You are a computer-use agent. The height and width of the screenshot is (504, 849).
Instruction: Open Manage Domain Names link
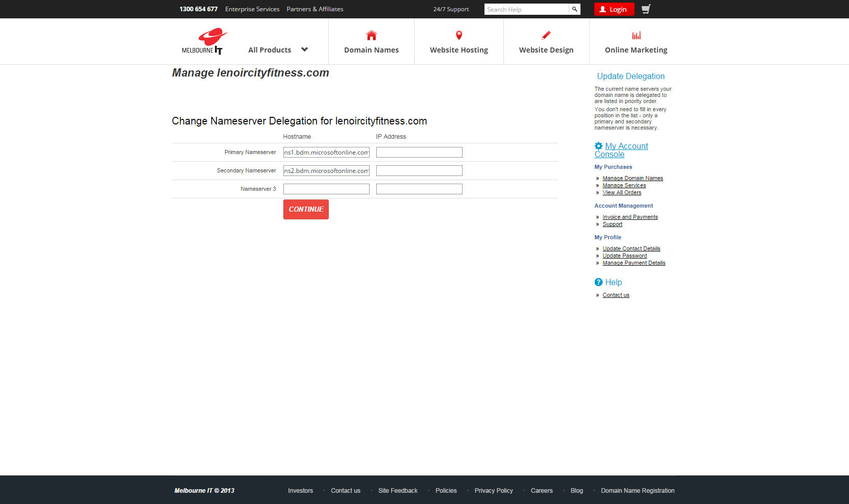(x=633, y=178)
